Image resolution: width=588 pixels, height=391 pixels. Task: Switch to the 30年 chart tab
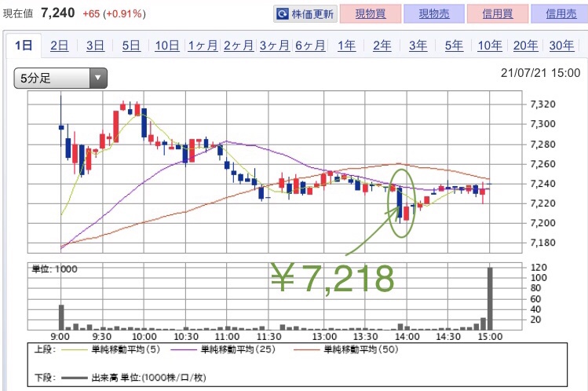coord(561,46)
